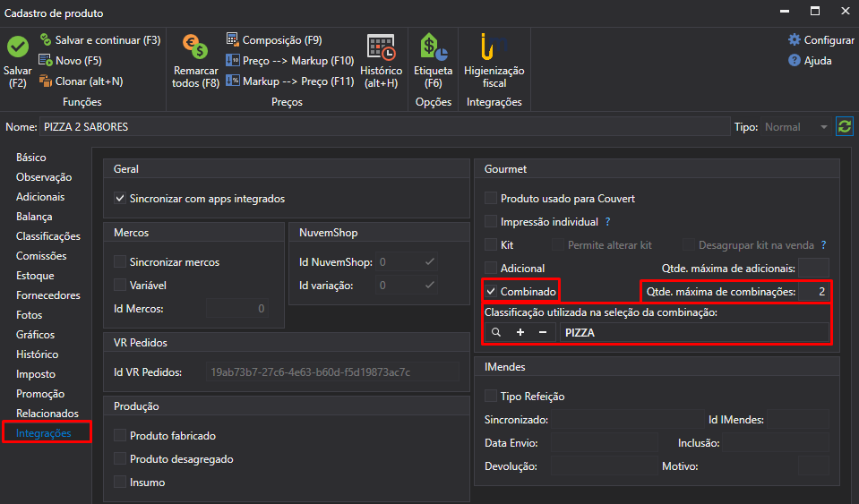Open Histórico (alt+H) calendar icon
Screen dimensions: 859x504
382,47
